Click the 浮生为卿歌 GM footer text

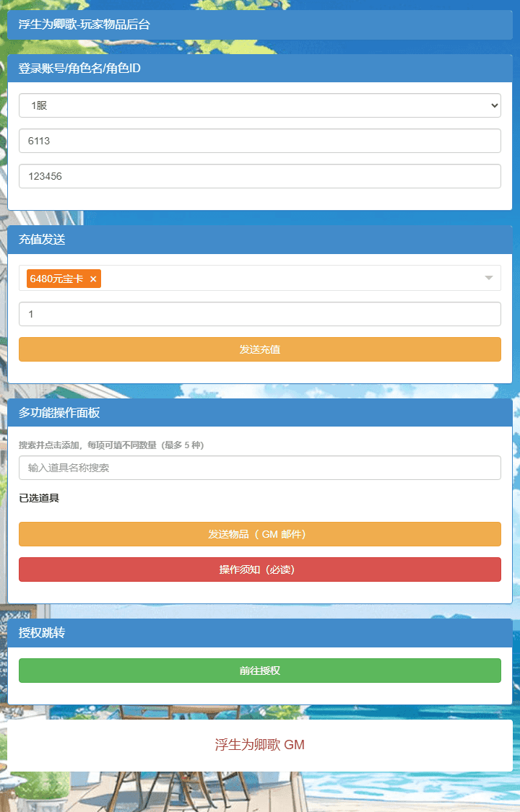tap(259, 745)
